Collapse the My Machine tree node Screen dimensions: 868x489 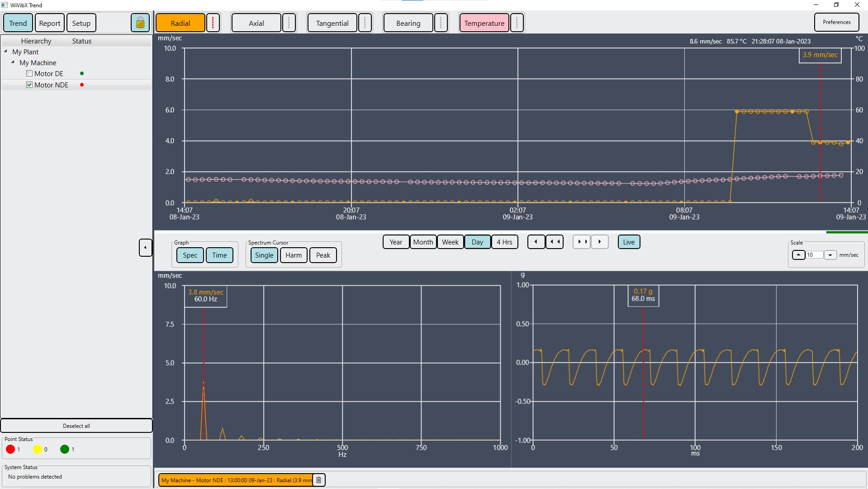pyautogui.click(x=13, y=62)
